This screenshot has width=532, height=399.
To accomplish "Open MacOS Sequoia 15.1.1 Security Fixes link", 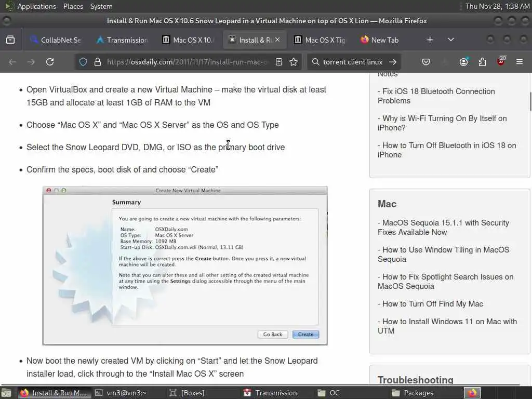I will (444, 228).
